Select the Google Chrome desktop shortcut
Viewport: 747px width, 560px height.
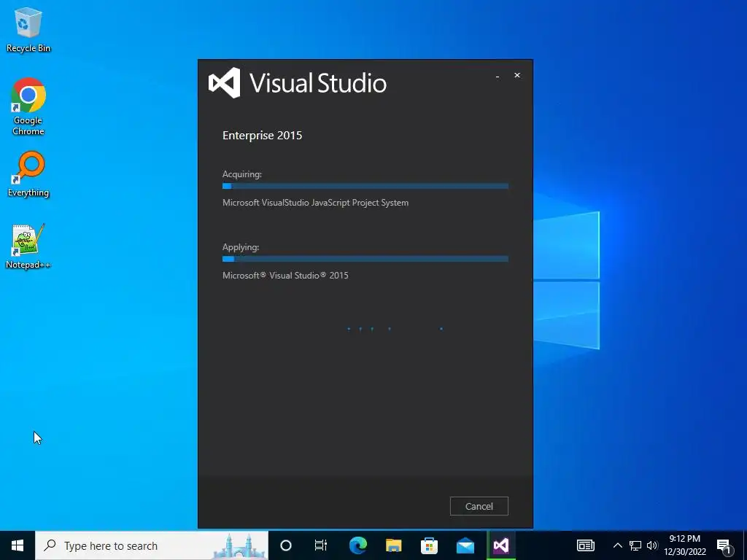(x=28, y=106)
